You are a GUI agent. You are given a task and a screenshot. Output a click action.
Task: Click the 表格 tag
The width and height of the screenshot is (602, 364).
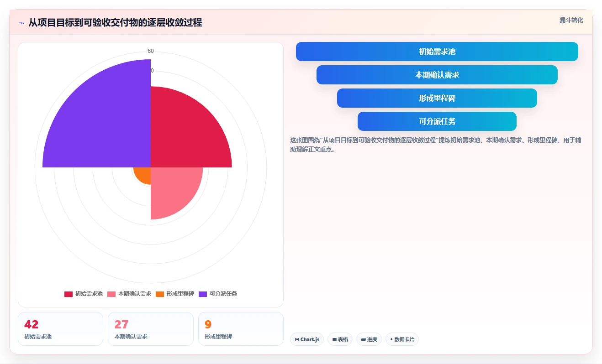(340, 339)
